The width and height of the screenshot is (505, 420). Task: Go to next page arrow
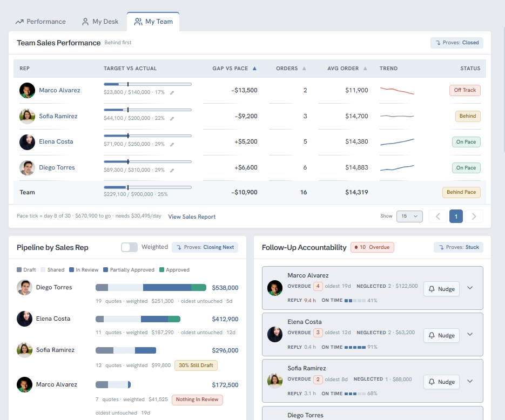point(474,216)
